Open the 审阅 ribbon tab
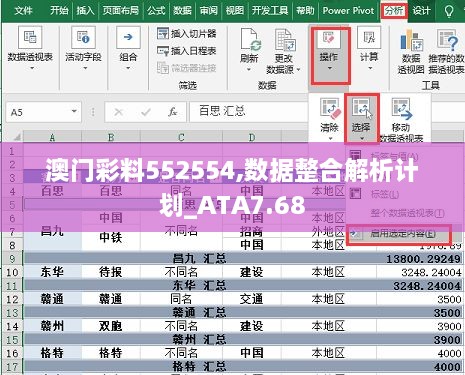Screen dimensions: 465x375 (x=209, y=11)
